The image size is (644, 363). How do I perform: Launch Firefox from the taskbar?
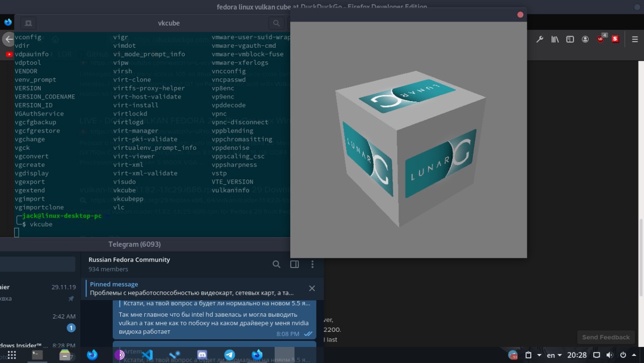pos(92,355)
